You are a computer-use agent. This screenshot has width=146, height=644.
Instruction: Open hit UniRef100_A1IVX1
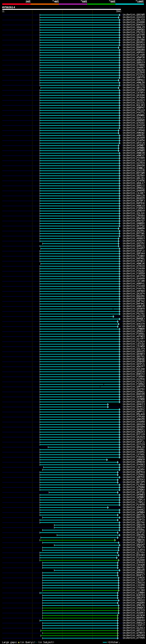[x=133, y=85]
